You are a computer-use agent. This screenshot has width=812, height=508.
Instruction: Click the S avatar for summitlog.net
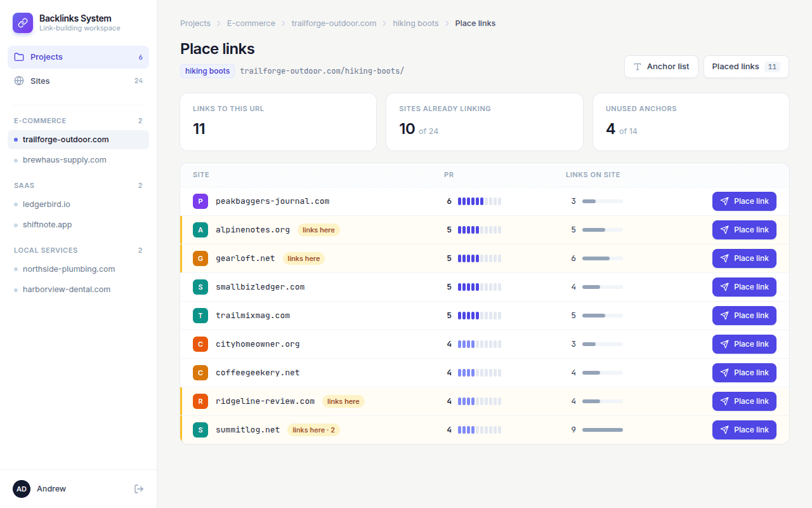point(200,430)
